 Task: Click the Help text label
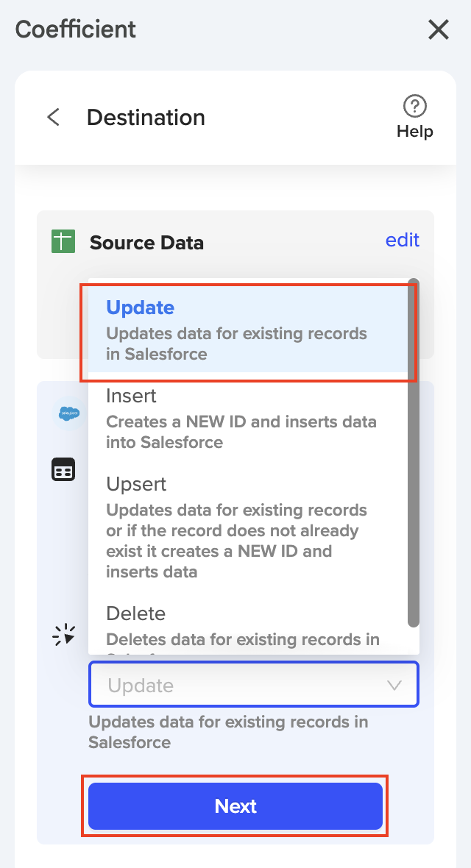[415, 132]
